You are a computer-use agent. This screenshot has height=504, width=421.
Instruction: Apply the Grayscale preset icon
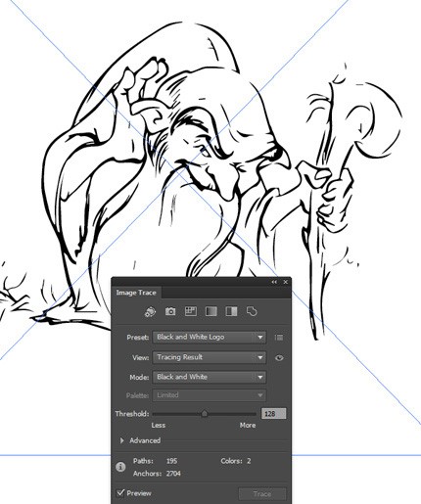pos(211,311)
